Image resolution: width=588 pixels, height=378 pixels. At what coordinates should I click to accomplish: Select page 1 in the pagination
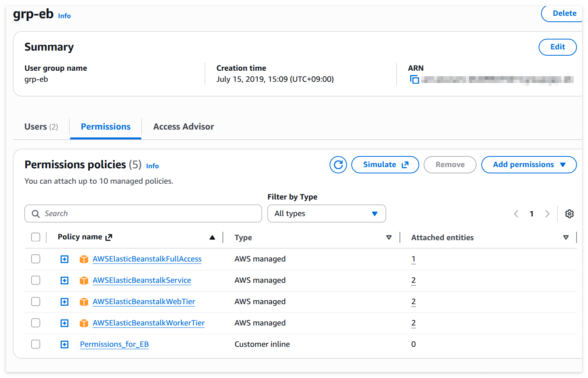[x=531, y=214]
